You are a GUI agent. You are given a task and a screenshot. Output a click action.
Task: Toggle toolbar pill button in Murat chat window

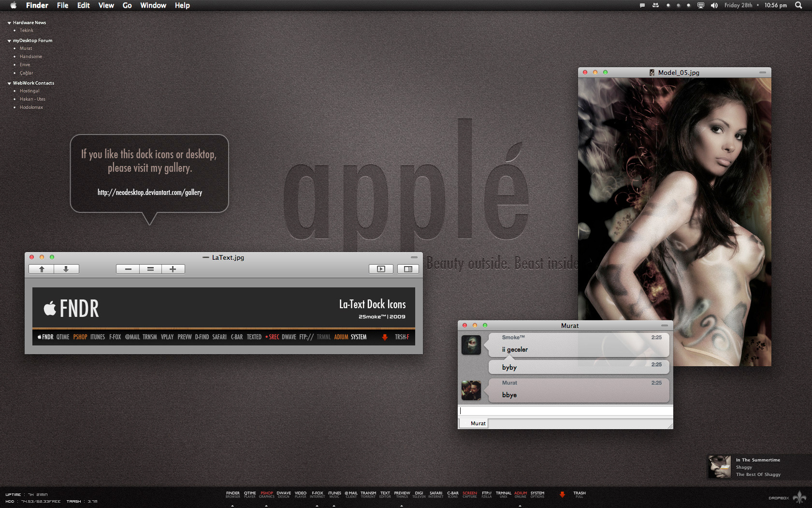665,325
